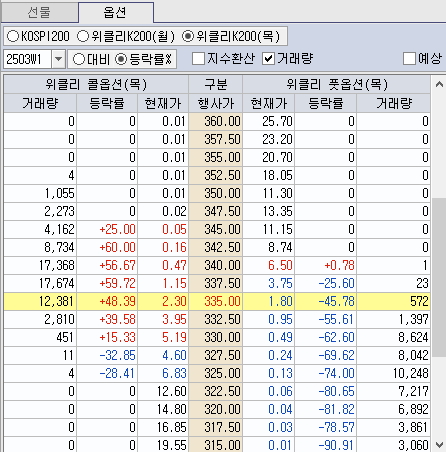
Task: Select strike price 327.50 cell
Action: click(x=216, y=355)
